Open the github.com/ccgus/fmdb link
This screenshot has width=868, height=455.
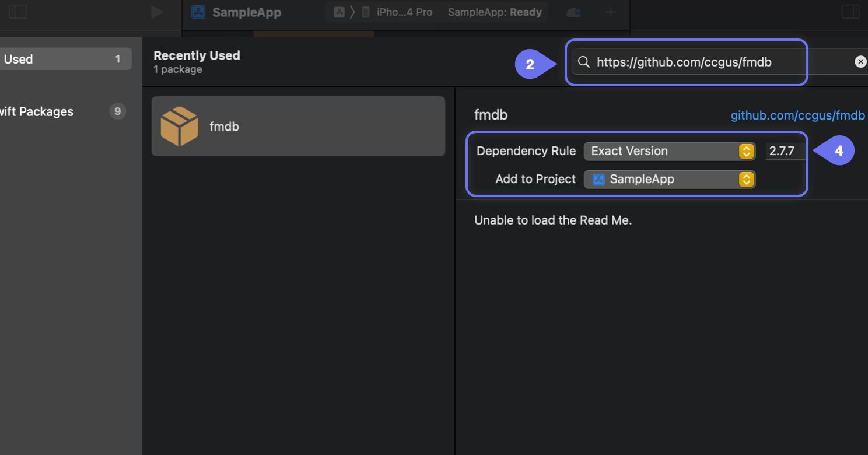797,116
